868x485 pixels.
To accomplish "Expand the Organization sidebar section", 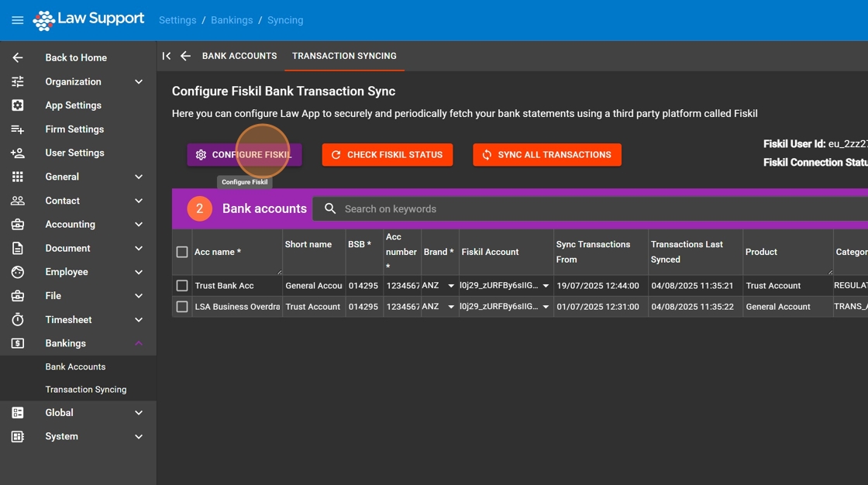I will coord(139,82).
